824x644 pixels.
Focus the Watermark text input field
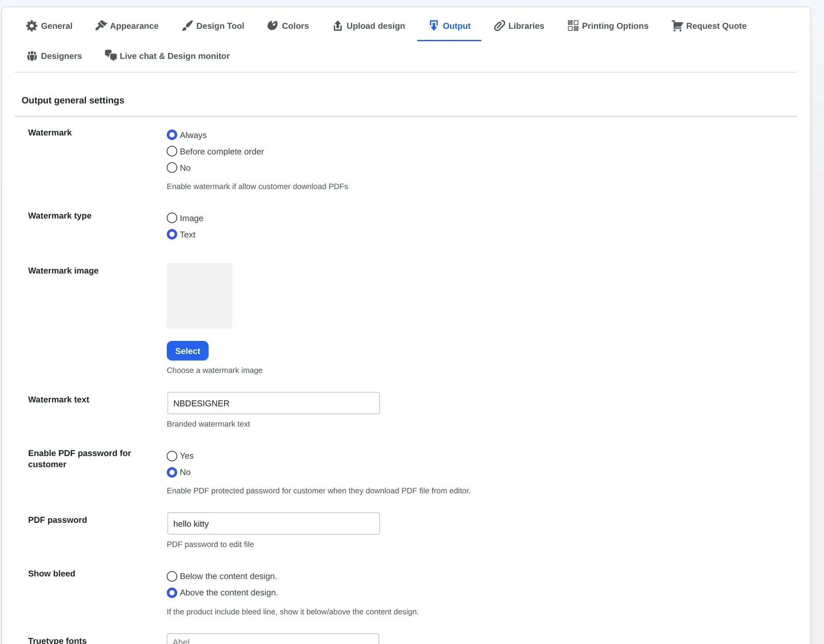coord(273,403)
